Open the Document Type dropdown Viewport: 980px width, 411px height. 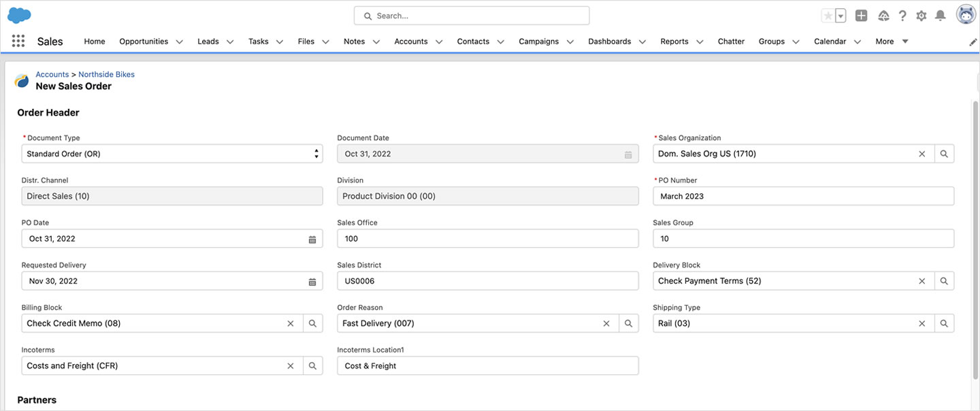[172, 154]
